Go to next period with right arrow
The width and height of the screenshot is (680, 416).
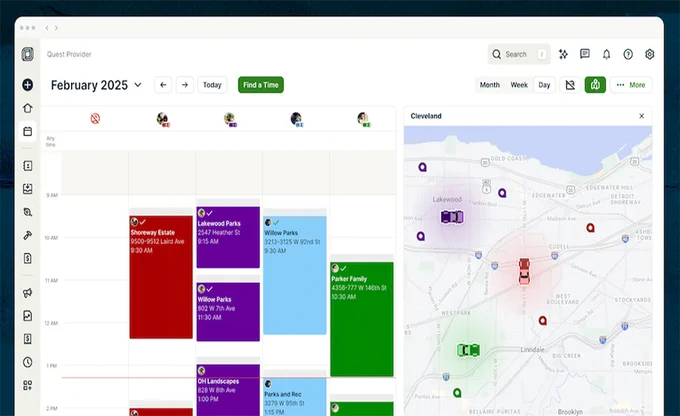coord(185,85)
